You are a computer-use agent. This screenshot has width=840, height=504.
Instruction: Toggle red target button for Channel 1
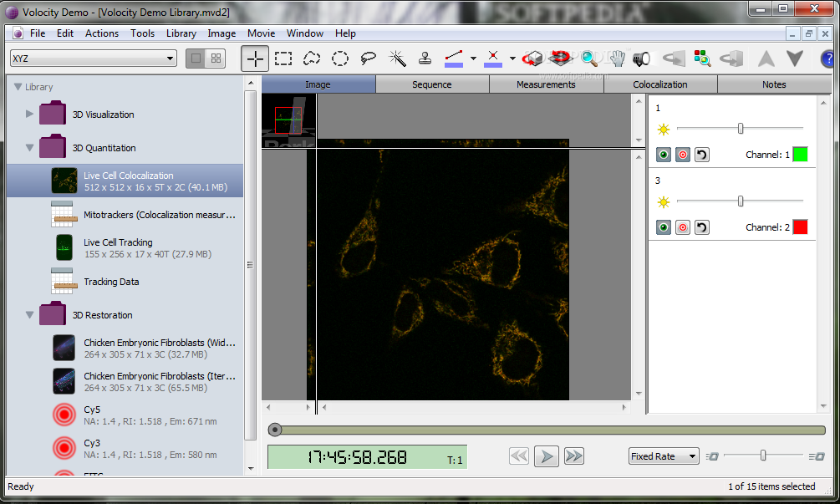click(x=683, y=155)
